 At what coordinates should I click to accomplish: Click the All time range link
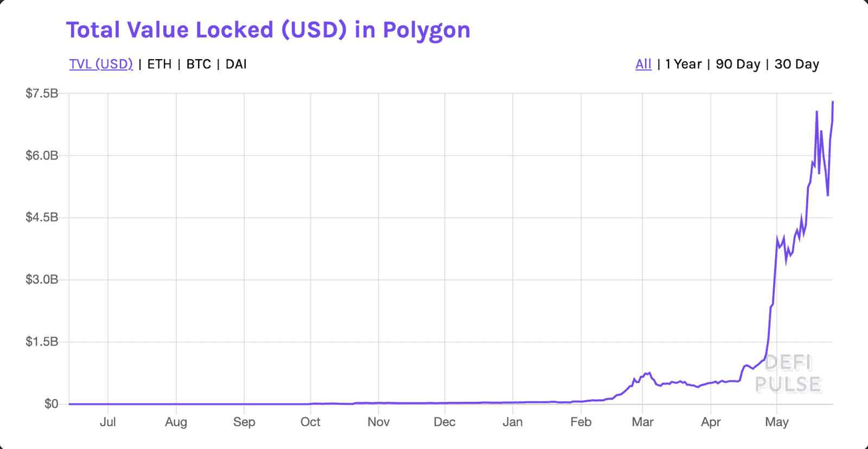pyautogui.click(x=643, y=64)
